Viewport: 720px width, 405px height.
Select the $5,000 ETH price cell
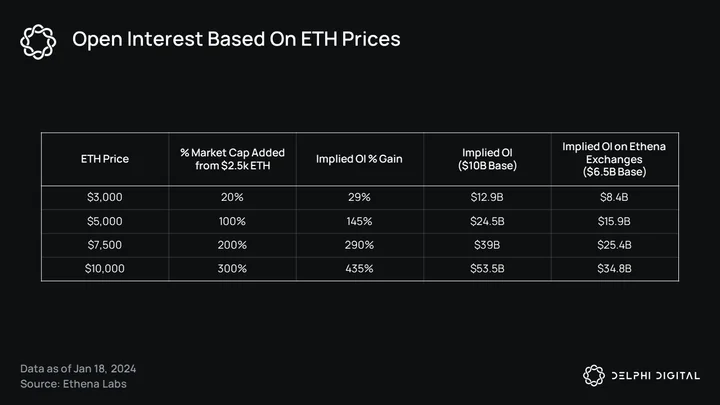(x=105, y=221)
